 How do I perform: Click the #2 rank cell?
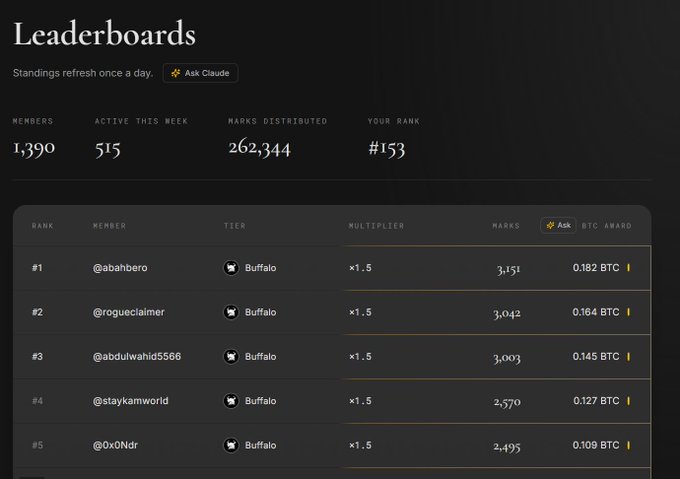coord(37,312)
